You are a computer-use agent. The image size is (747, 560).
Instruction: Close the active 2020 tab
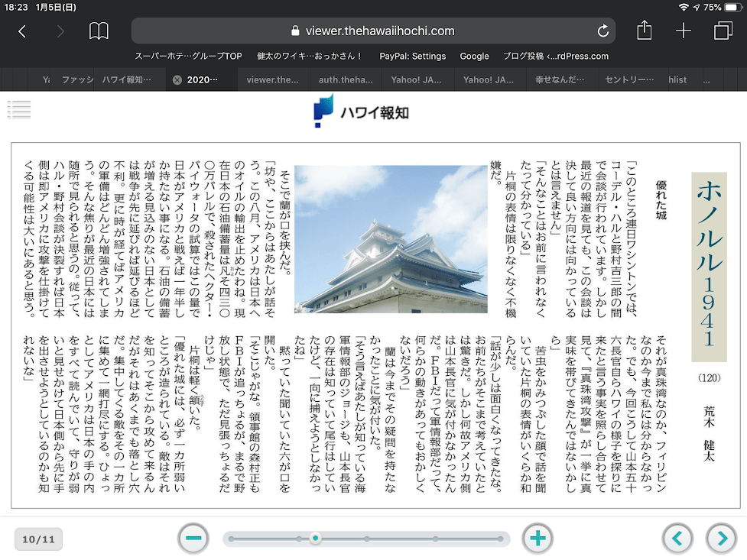(x=177, y=79)
